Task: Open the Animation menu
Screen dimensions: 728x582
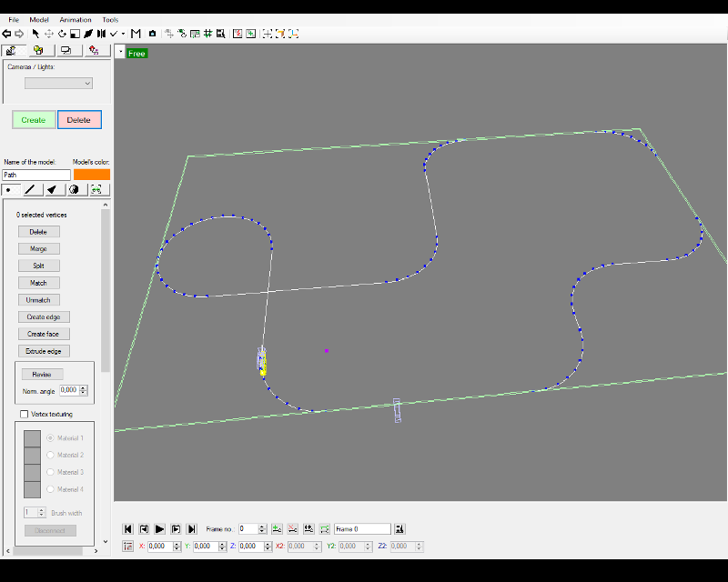Action: coord(76,19)
